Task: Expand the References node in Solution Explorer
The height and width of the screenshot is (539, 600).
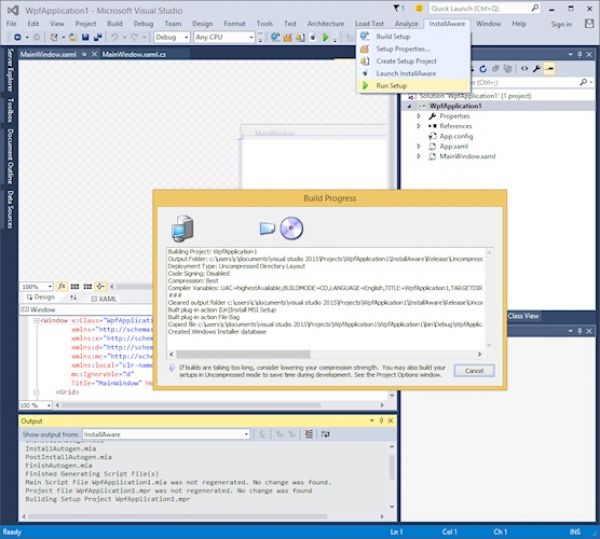Action: 419,126
